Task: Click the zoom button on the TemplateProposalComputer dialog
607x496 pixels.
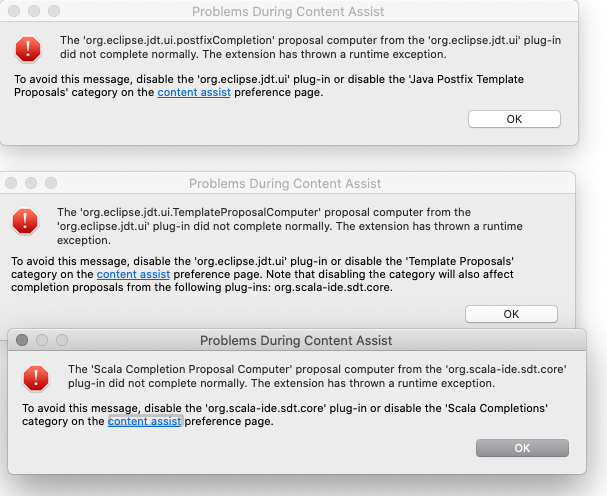Action: coord(51,183)
